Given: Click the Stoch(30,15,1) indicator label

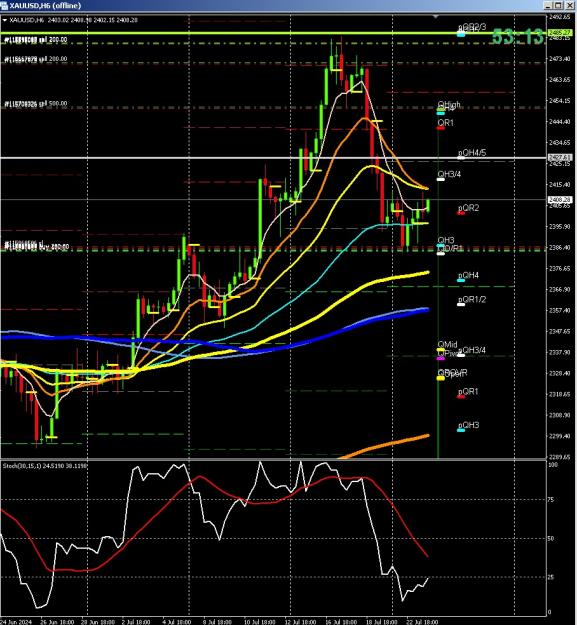Looking at the screenshot, I should click(x=45, y=466).
